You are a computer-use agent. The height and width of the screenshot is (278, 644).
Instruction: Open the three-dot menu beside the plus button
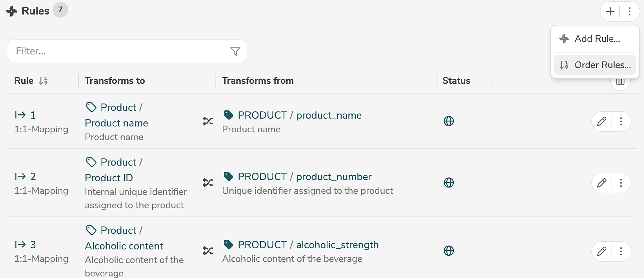629,11
